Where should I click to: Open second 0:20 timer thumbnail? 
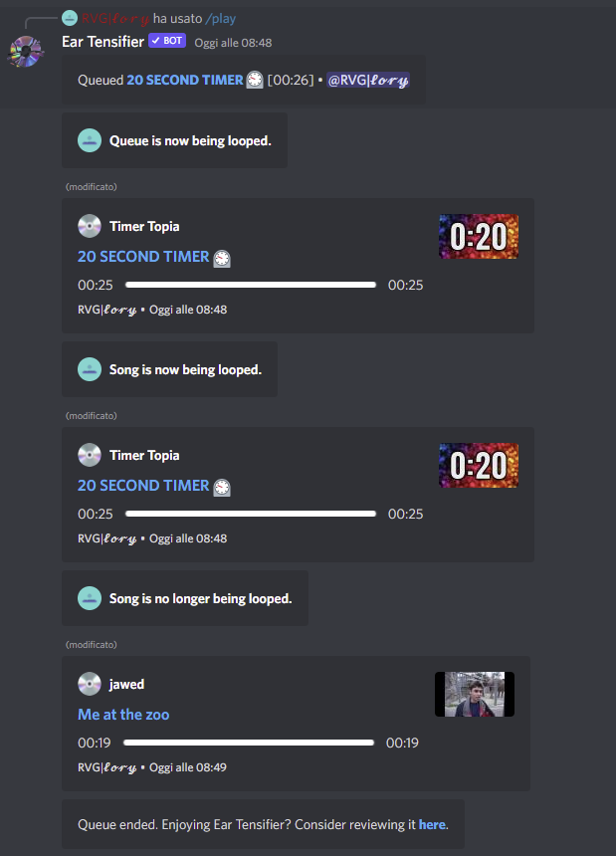tap(479, 465)
